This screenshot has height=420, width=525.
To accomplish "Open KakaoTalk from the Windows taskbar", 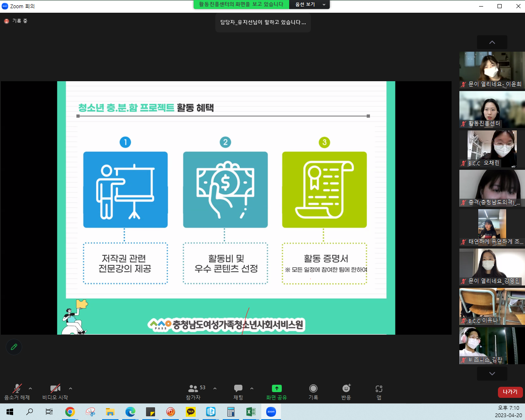I will (191, 412).
